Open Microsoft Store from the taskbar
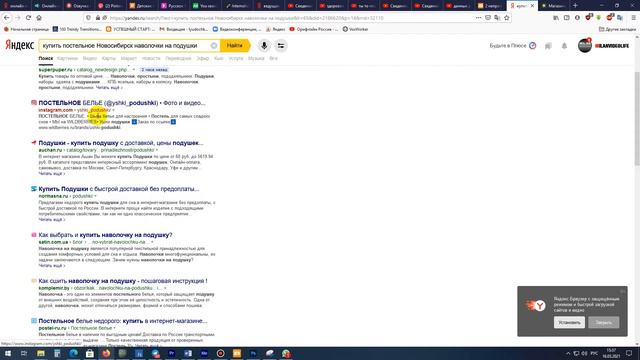Image resolution: width=640 pixels, height=360 pixels. (90, 353)
